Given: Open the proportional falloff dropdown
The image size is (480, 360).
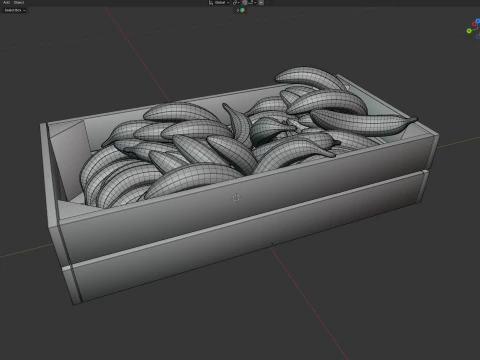Looking at the screenshot, I should tap(269, 3).
